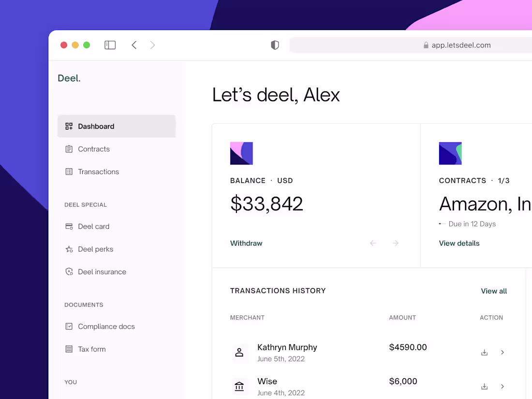
Task: Open the Compliance docs section
Action: [106, 326]
